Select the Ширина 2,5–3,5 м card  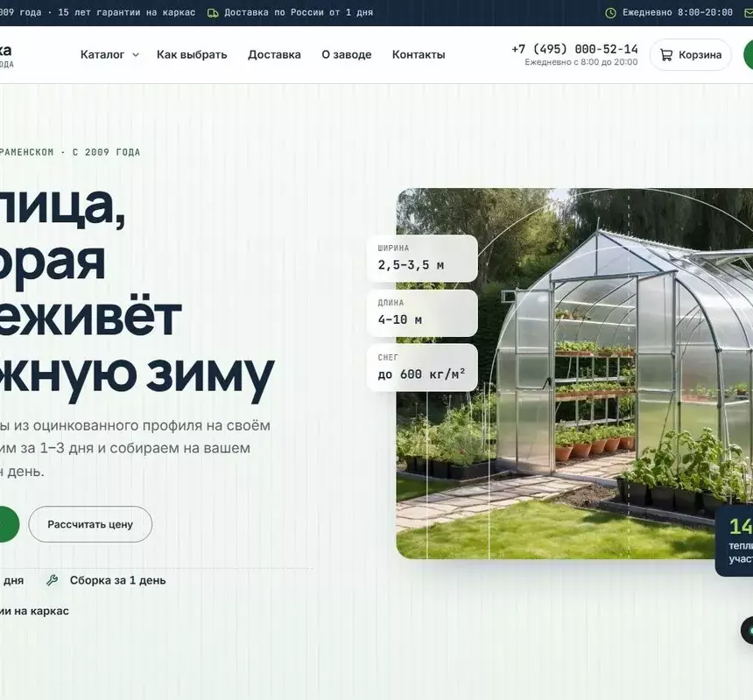click(422, 258)
